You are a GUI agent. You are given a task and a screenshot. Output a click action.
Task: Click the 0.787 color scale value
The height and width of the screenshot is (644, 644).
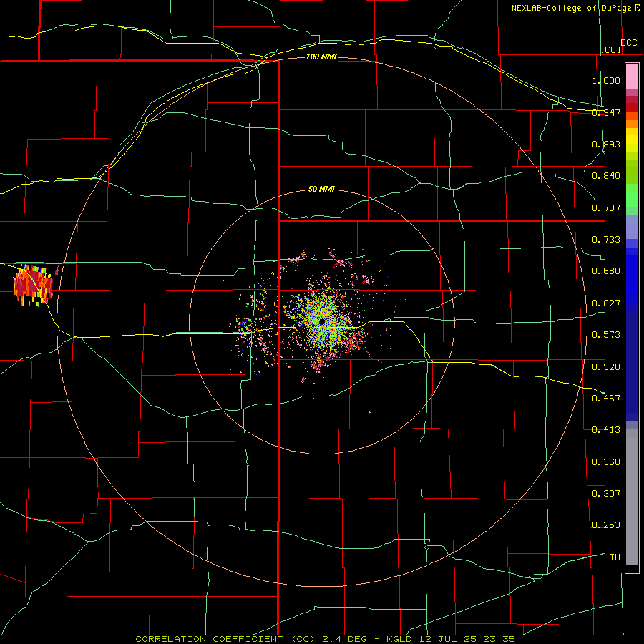(606, 208)
